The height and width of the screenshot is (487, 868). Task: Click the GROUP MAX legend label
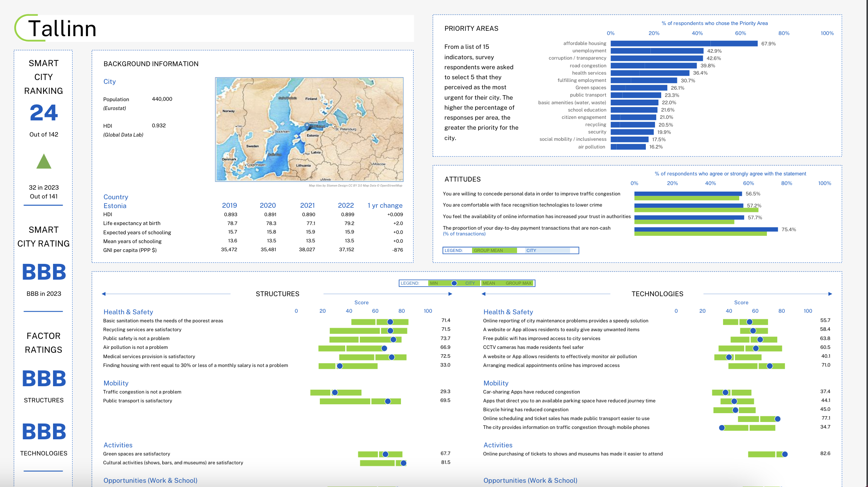point(518,283)
